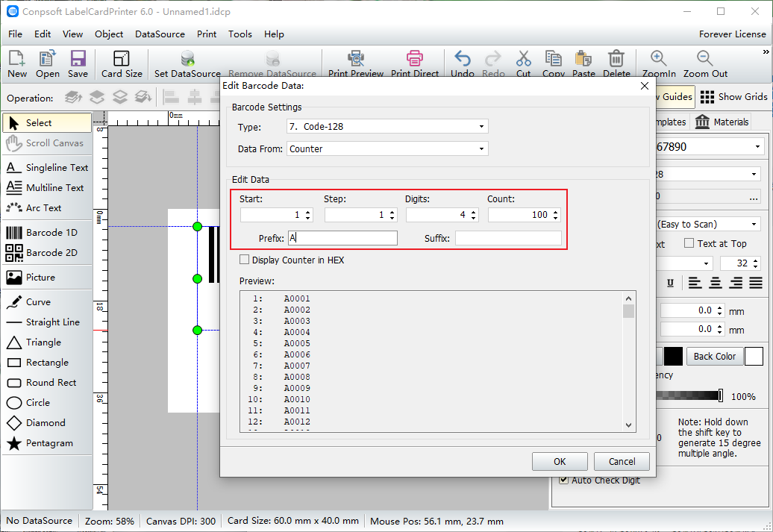
Task: Click the Zoom Out magnifier icon
Action: click(705, 58)
